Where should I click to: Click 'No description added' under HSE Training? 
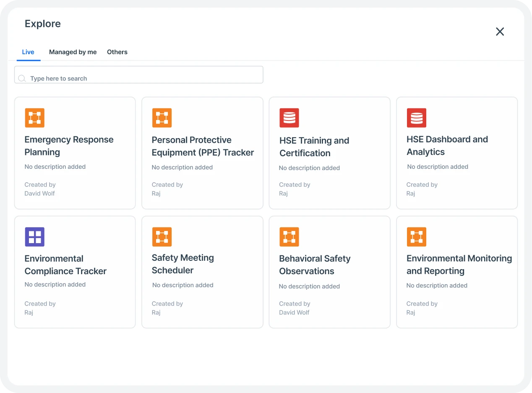pos(309,168)
